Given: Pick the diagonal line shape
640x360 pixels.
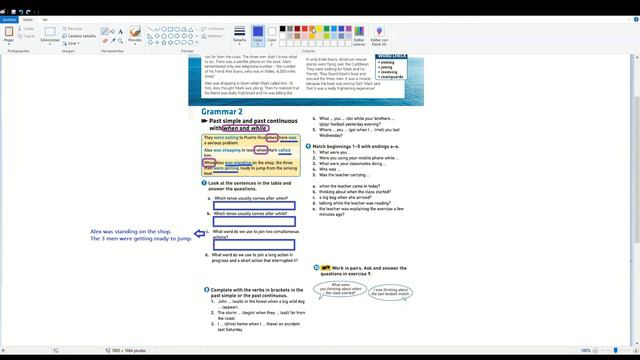Looking at the screenshot, I should [x=150, y=29].
